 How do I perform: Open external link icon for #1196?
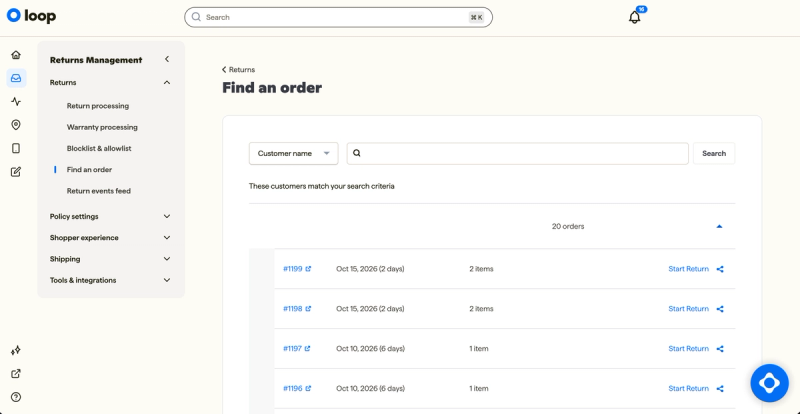point(308,388)
